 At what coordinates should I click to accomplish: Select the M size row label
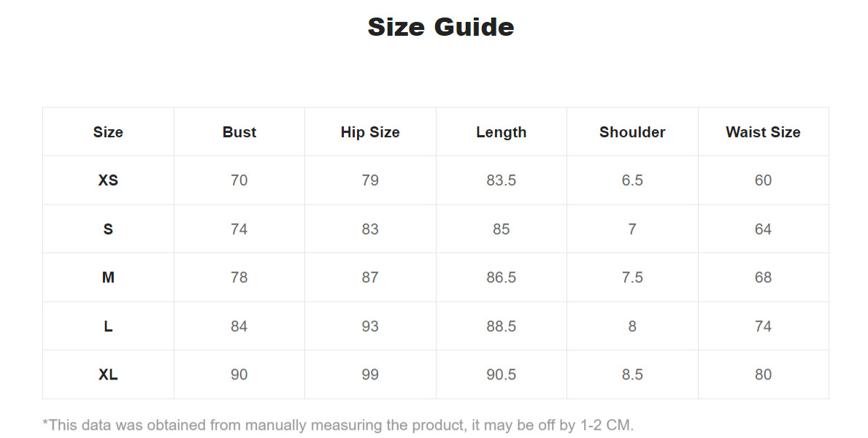point(108,277)
